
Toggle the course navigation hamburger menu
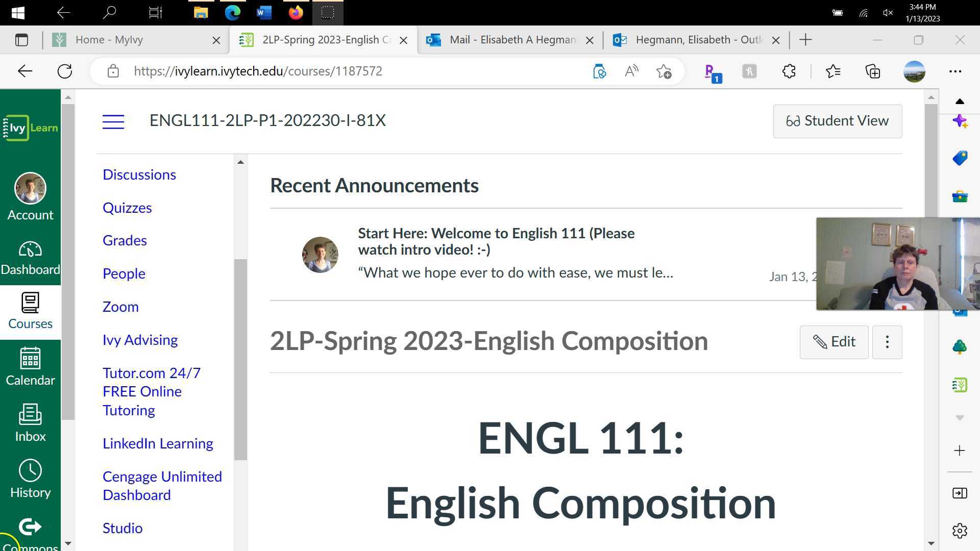click(x=113, y=121)
